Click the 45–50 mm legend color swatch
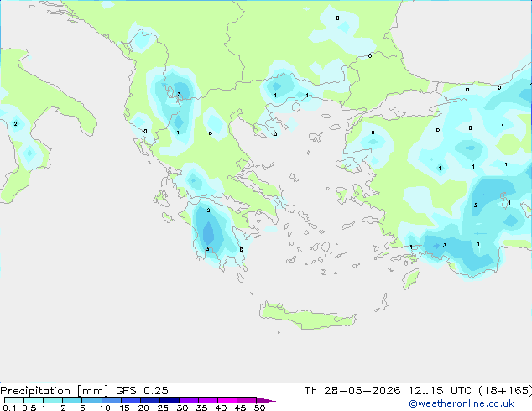The width and height of the screenshot is (532, 411). (x=247, y=400)
